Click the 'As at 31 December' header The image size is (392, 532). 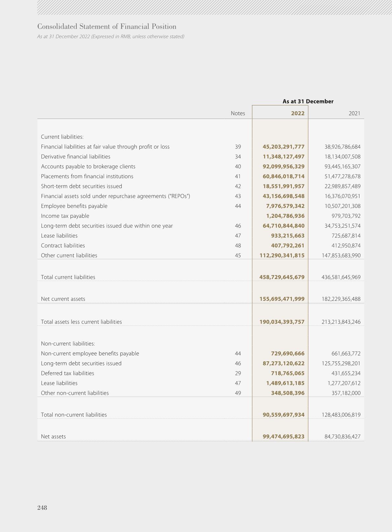(308, 101)
